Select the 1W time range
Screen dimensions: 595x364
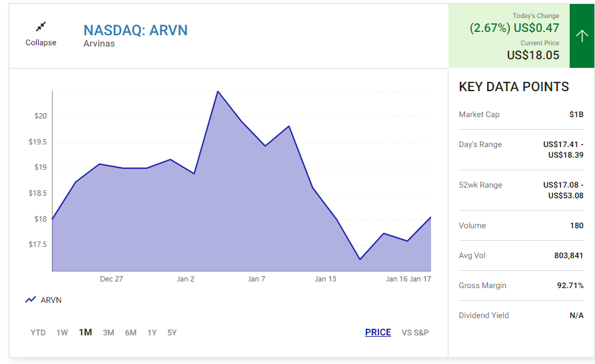pos(62,333)
